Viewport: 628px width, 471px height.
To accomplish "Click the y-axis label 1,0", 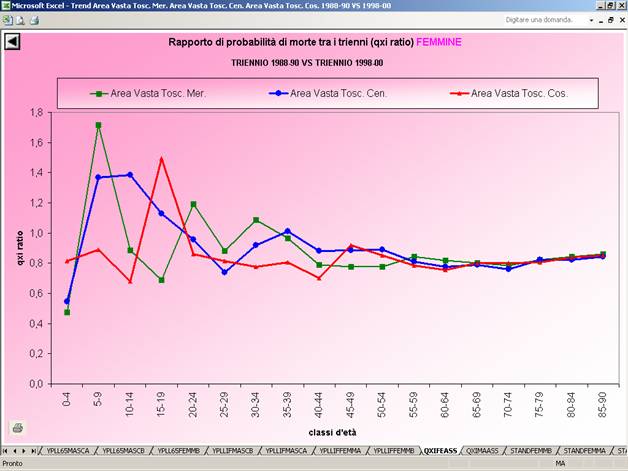I will pyautogui.click(x=36, y=233).
